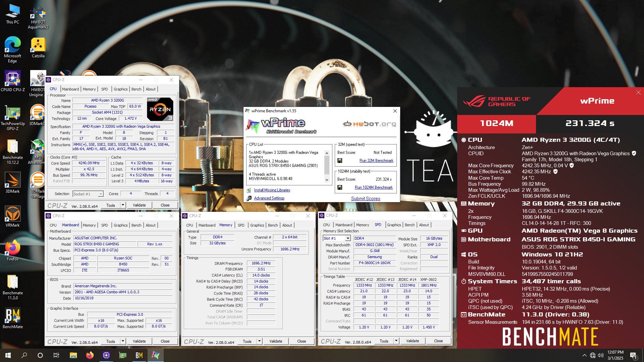Screen dimensions: 644x362
Task: Expand Tools dropdown arrow in Mainboard window
Action: (123, 341)
